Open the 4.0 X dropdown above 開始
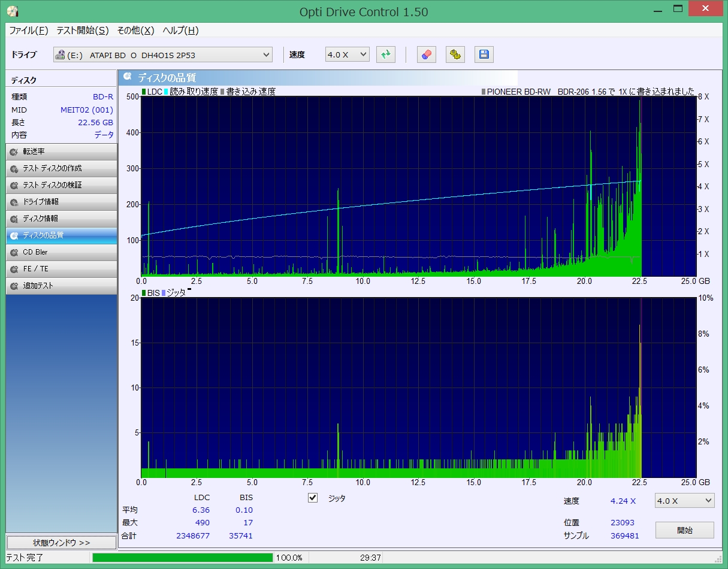Screen dimensions: 728x569 tap(684, 501)
